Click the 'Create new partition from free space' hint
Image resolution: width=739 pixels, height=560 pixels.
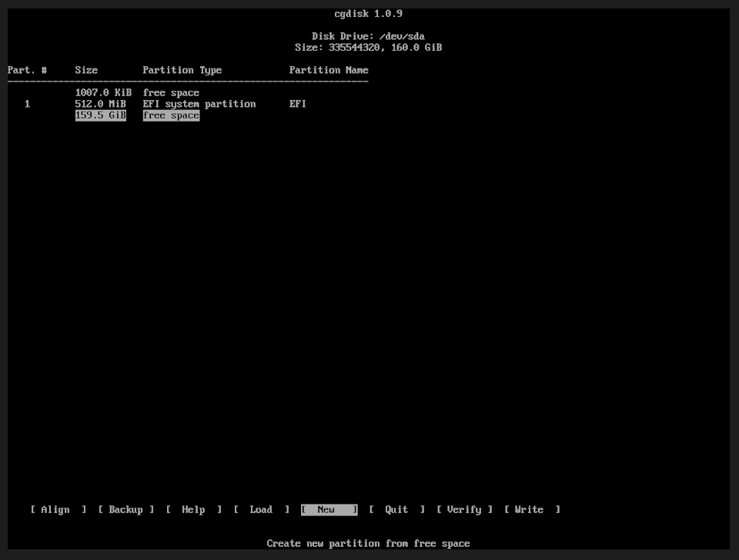pyautogui.click(x=369, y=543)
